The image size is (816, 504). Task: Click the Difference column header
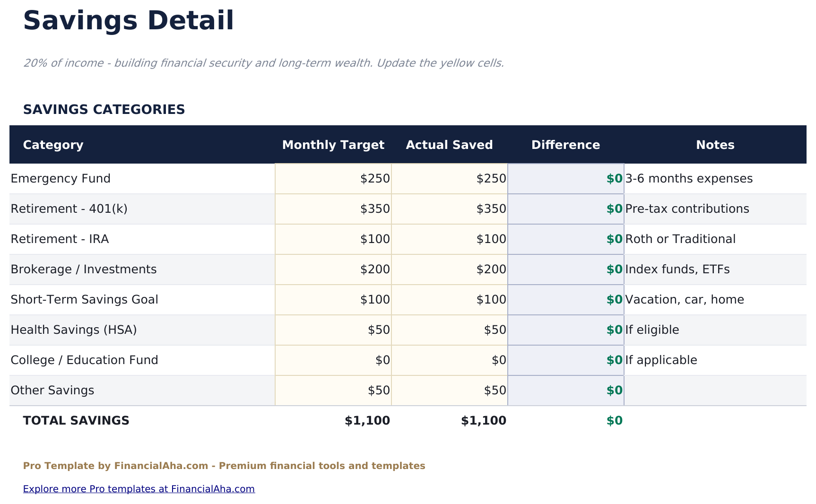(565, 145)
